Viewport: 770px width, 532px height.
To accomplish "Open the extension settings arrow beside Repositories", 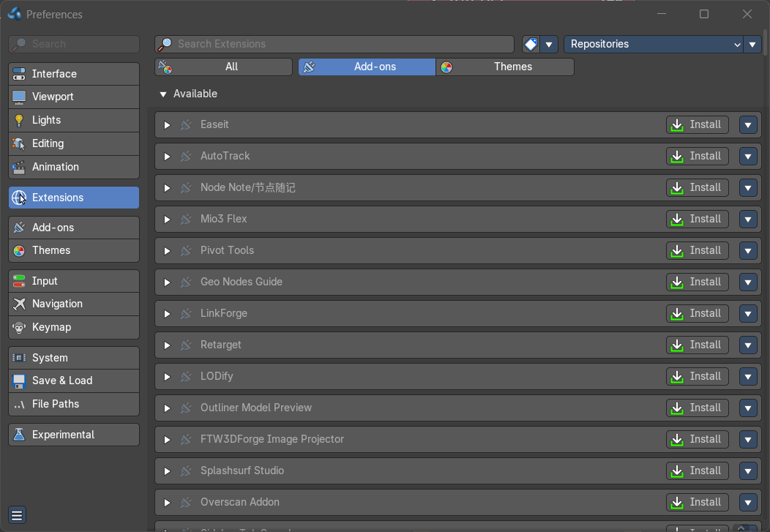I will pyautogui.click(x=752, y=44).
